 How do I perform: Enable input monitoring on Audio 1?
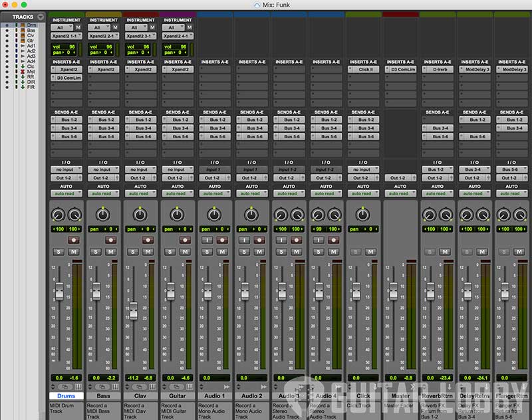tap(207, 240)
